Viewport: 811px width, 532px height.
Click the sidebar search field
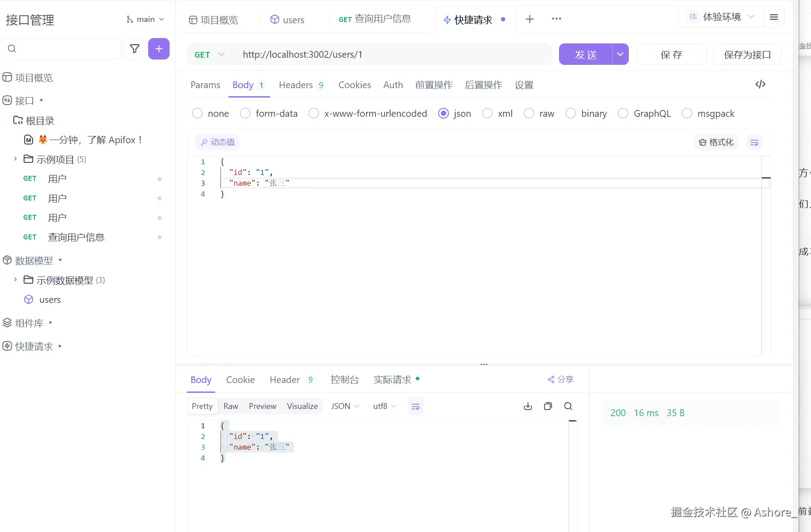pos(62,49)
